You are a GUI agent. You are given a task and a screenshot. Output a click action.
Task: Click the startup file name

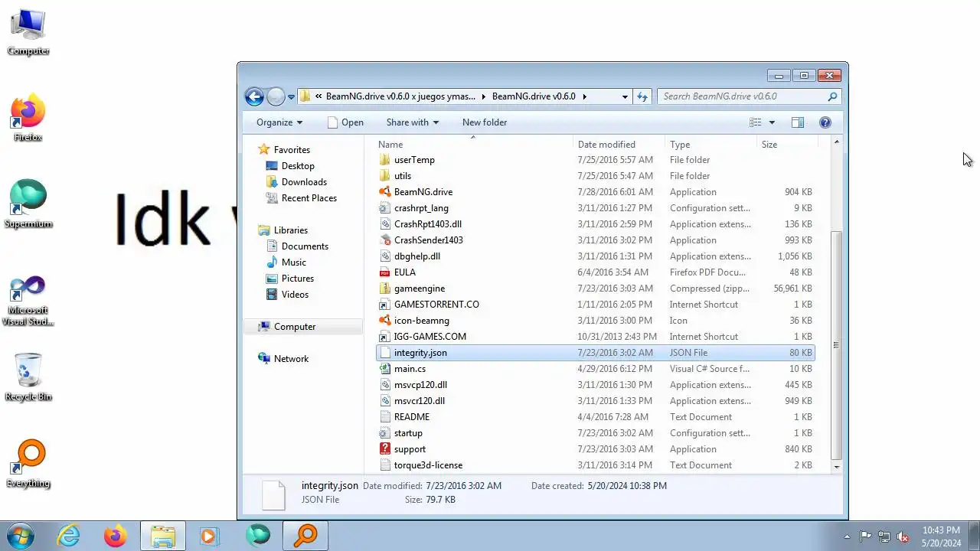(x=408, y=433)
